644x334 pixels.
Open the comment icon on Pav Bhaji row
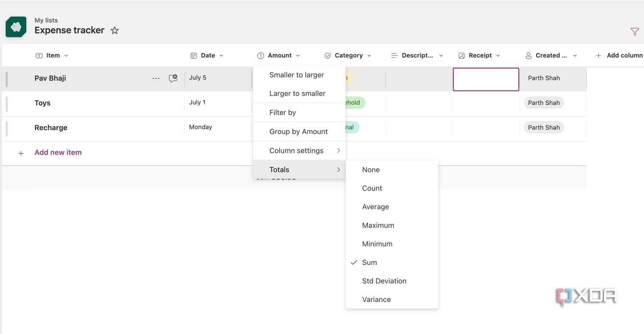pos(173,78)
